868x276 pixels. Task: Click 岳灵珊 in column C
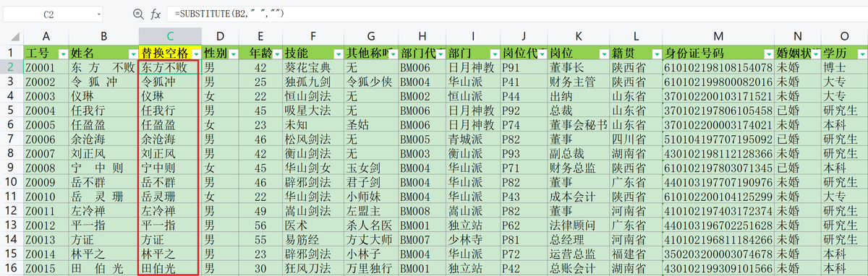(170, 197)
